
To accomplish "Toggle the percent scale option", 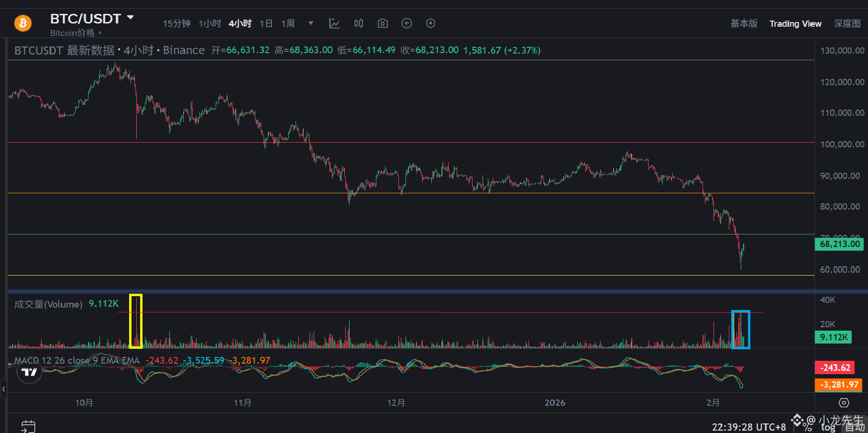I will [808, 427].
